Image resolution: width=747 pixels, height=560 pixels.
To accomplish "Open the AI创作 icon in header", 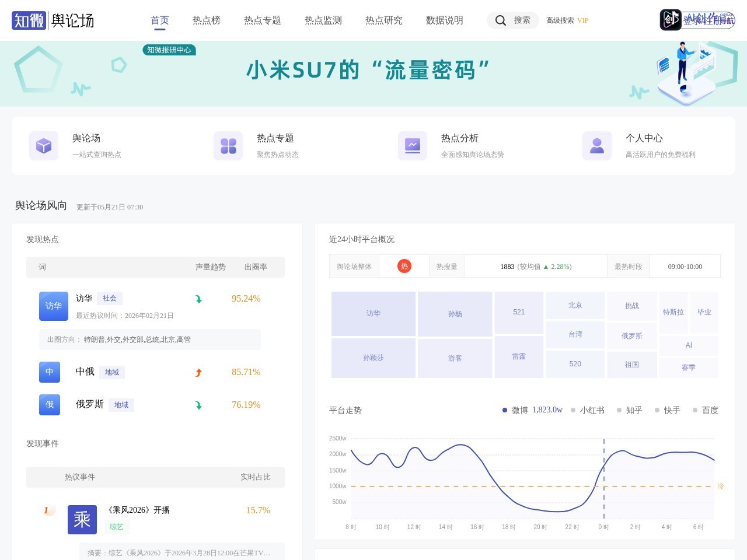I will click(x=671, y=20).
